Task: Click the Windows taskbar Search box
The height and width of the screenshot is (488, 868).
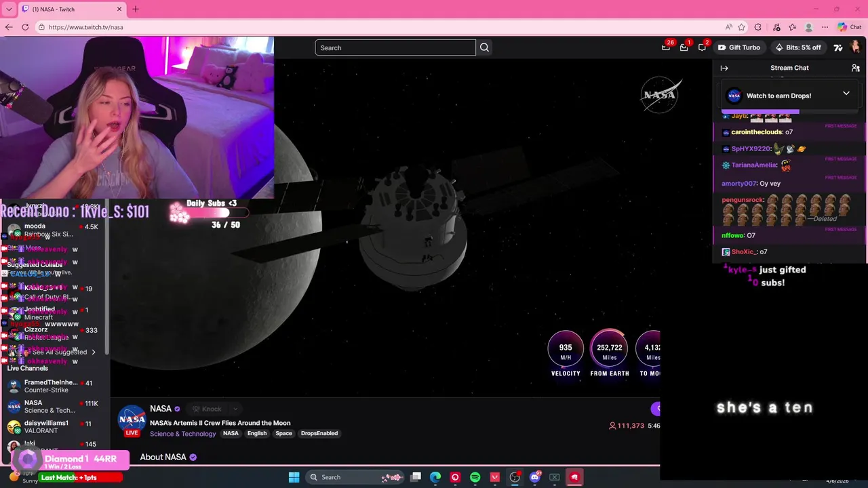Action: [354, 477]
